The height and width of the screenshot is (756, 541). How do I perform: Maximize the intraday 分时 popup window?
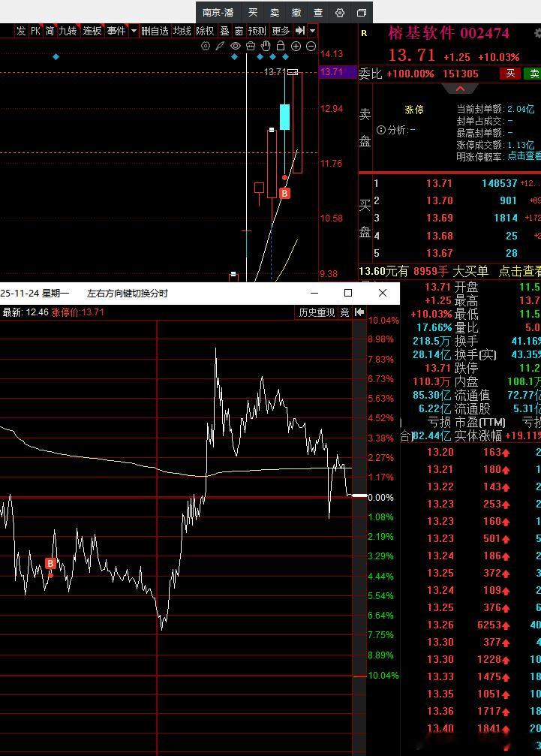pos(348,293)
